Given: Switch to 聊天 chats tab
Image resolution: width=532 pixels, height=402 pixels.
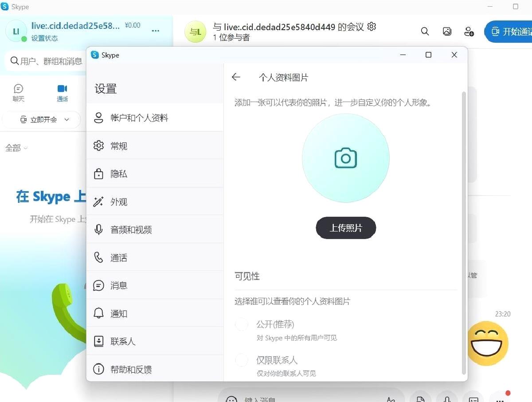Looking at the screenshot, I should pyautogui.click(x=19, y=93).
